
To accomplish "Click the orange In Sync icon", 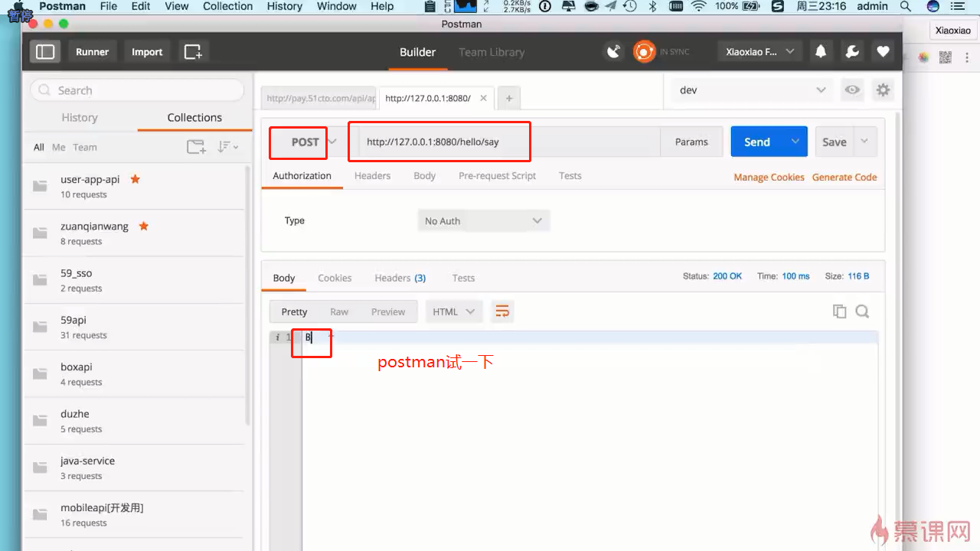I will tap(645, 52).
